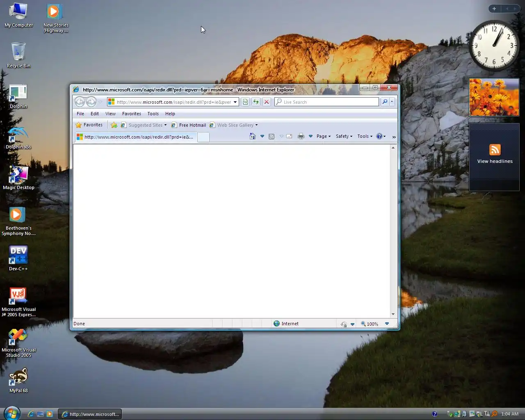Open the Safety command bar menu

[344, 136]
